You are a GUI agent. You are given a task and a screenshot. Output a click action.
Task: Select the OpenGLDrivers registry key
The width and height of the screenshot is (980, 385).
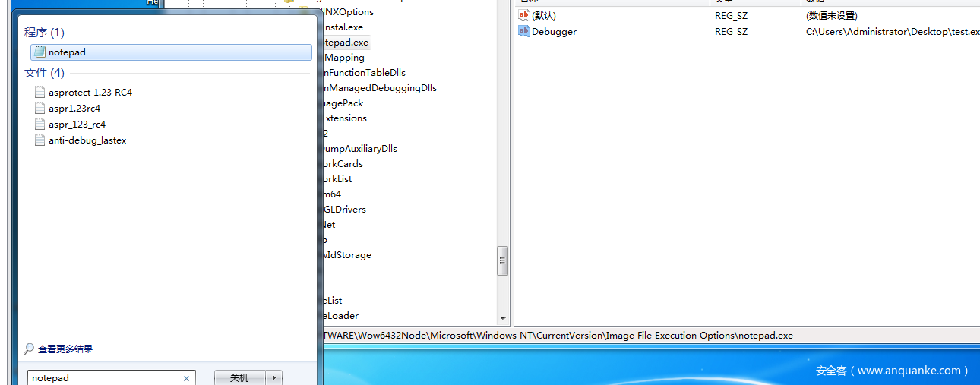(x=344, y=209)
